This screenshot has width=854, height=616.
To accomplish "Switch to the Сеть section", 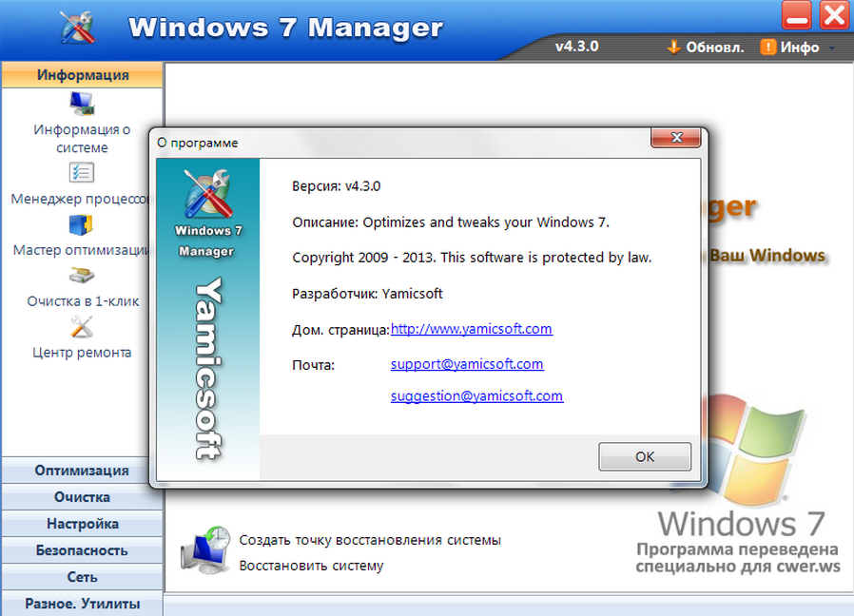I will coord(82,577).
